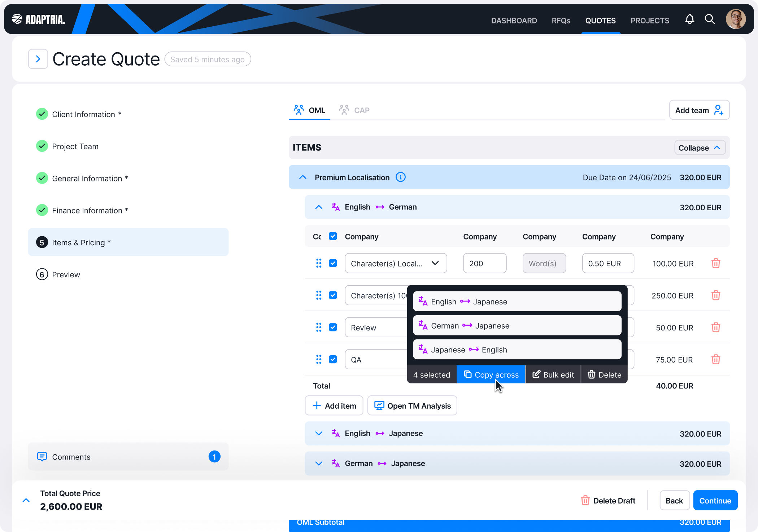Click the Premium Localisation info icon
The height and width of the screenshot is (532, 758).
pos(400,177)
